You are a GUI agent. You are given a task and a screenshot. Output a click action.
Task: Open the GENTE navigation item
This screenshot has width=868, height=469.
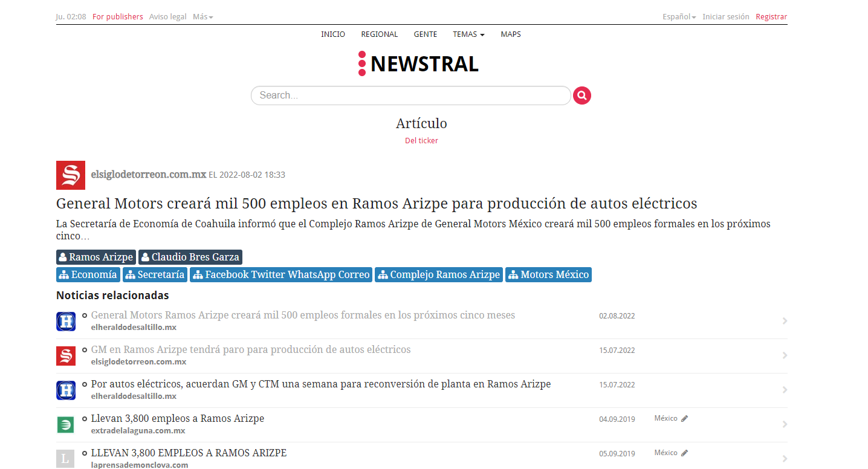coord(426,34)
